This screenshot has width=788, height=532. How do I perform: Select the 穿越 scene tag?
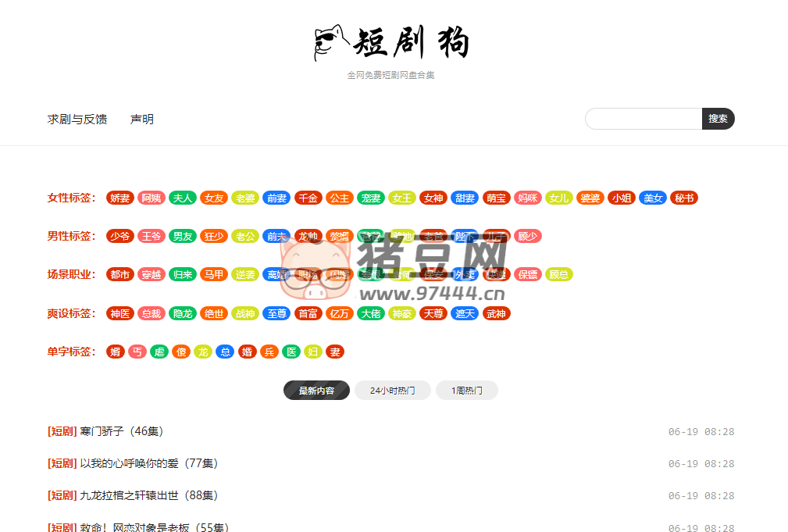151,274
